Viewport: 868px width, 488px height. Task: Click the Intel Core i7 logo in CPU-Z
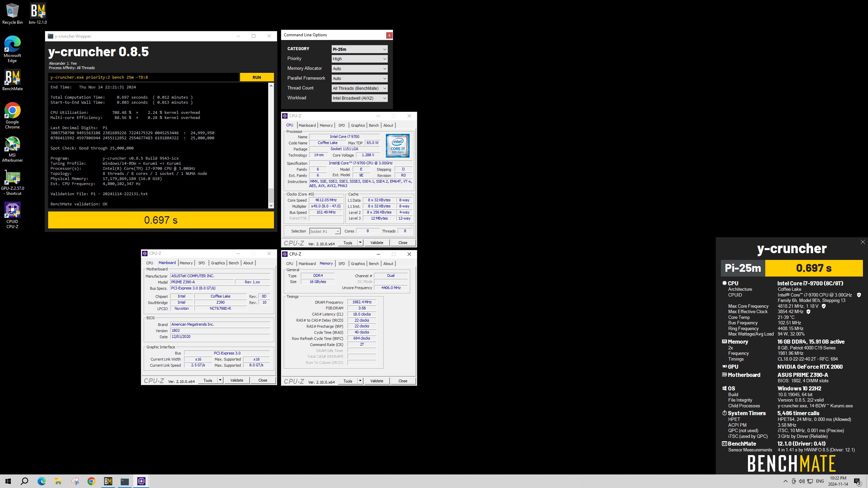pyautogui.click(x=397, y=146)
